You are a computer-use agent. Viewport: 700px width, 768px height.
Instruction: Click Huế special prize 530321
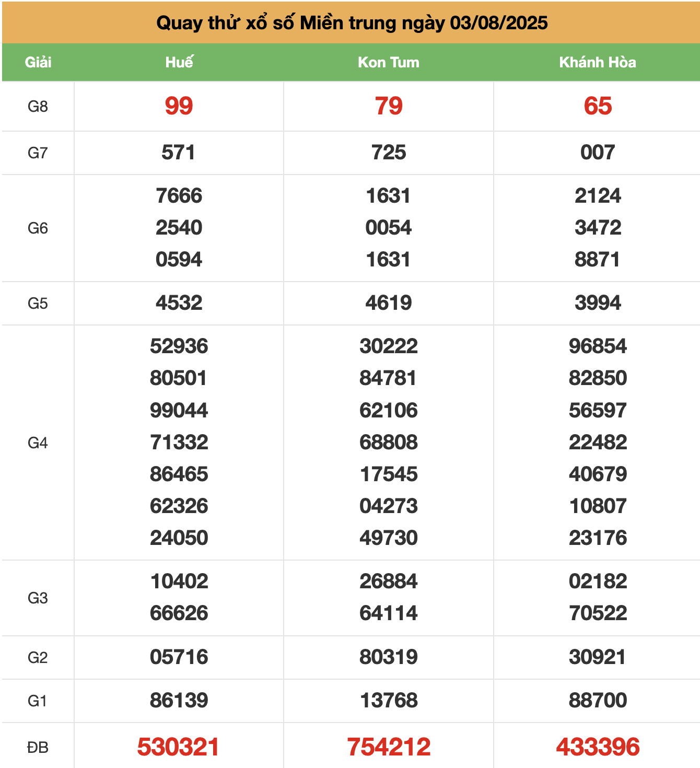178,747
